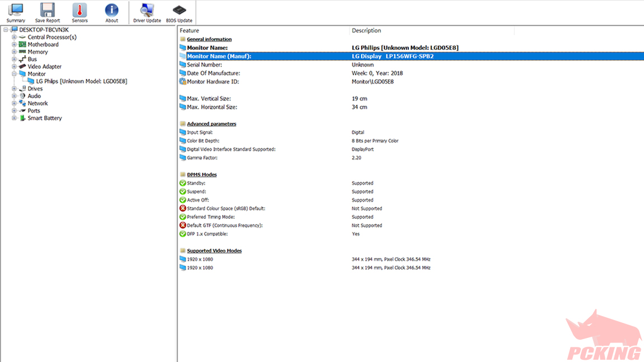Expand the Memory tree branch
Screen dimensions: 644x362
(x=14, y=52)
